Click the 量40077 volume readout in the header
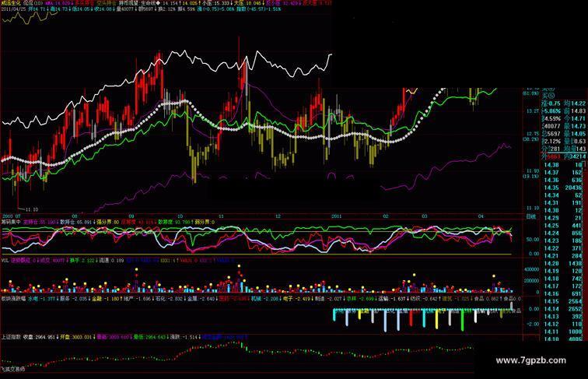Screen dimensions: 588x379 (x=125, y=9)
